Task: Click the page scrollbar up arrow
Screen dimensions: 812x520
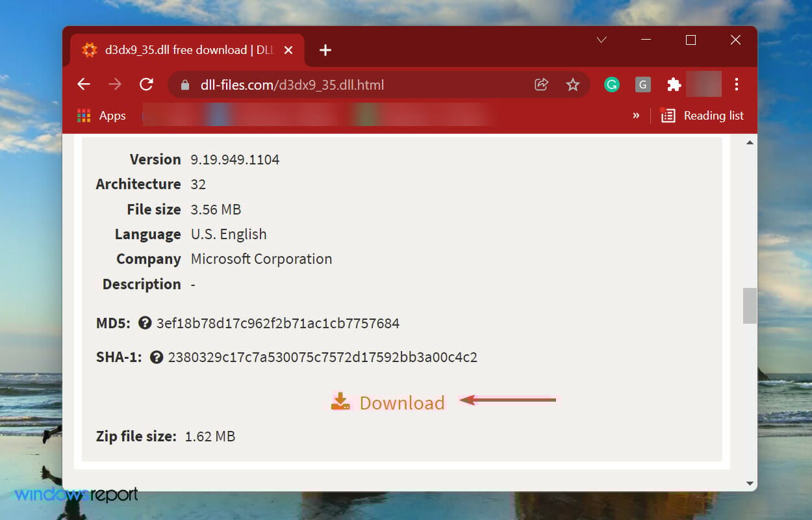Action: (x=750, y=142)
